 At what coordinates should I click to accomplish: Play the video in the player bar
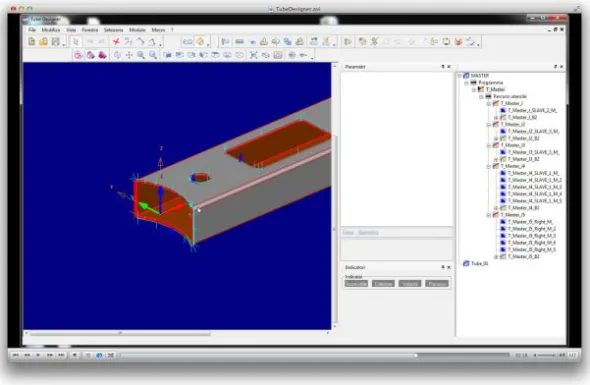pos(38,355)
